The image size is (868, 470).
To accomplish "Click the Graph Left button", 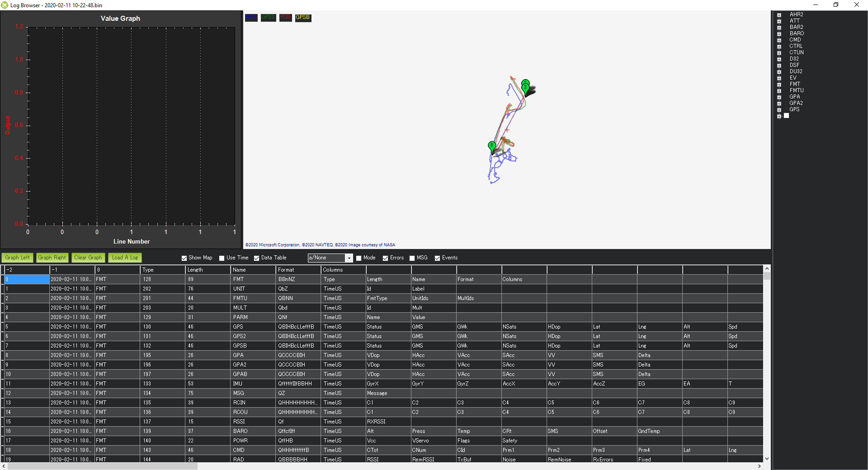I will tap(17, 258).
